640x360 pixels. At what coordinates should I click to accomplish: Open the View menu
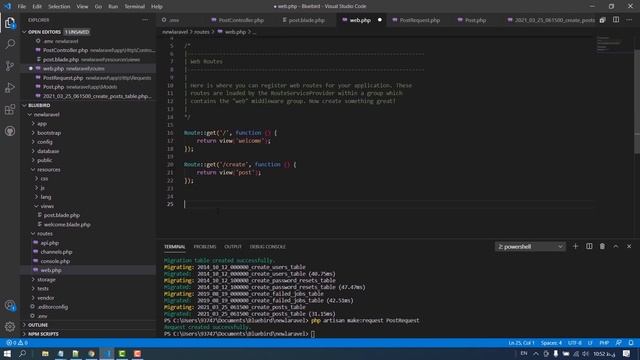point(82,7)
